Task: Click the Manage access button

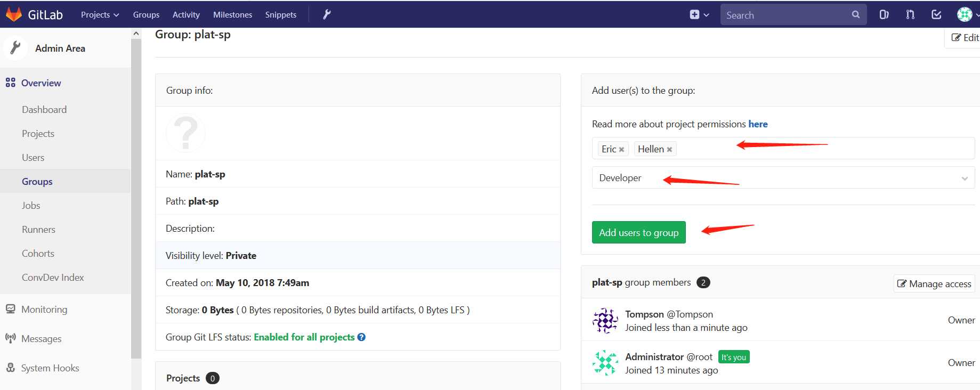Action: 934,283
